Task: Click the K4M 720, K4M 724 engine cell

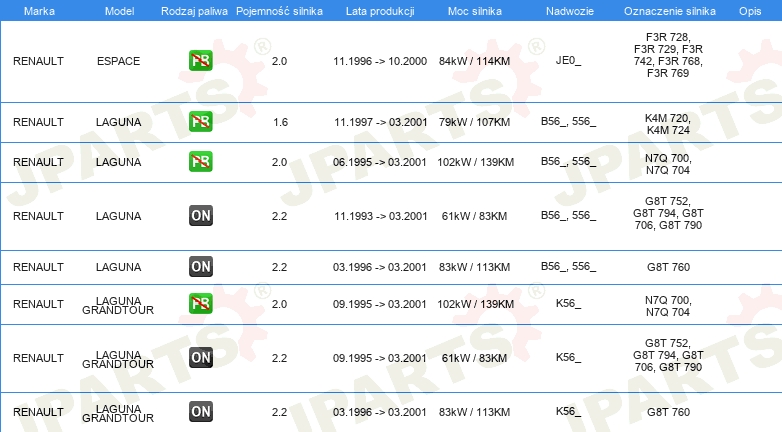Action: 668,124
